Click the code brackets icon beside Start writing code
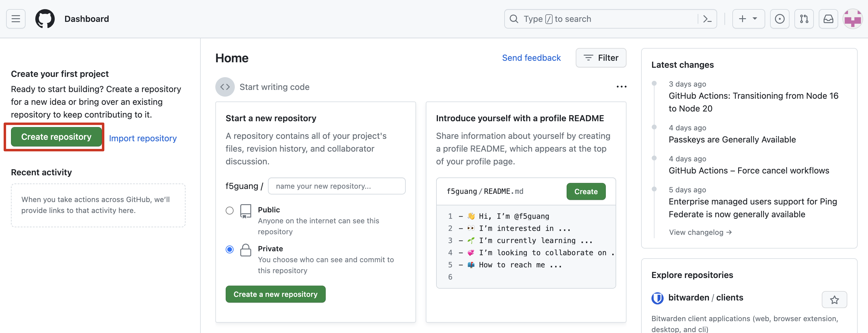 [x=225, y=87]
